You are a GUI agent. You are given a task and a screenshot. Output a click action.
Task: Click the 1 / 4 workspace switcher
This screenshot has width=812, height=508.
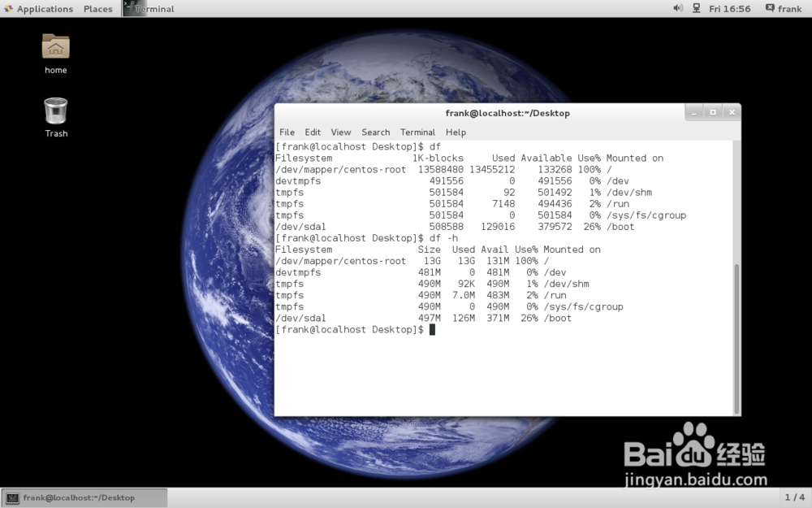(794, 497)
